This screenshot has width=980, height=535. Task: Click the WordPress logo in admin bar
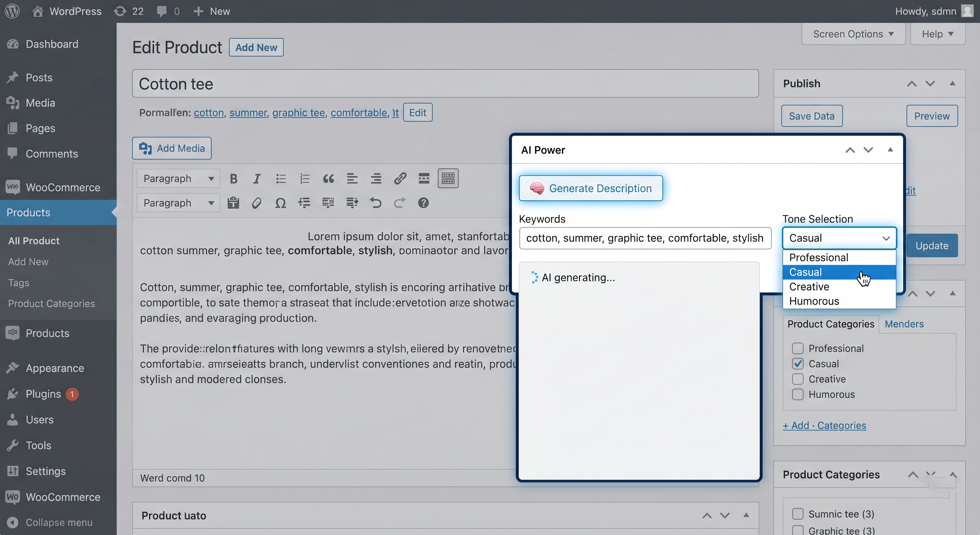12,11
